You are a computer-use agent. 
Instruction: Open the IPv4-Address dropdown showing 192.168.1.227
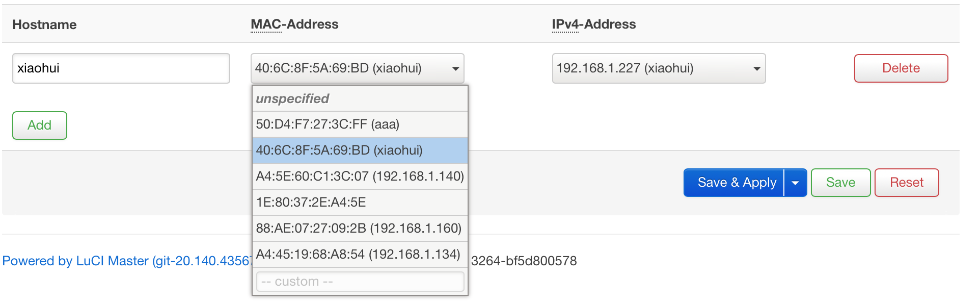tap(658, 68)
